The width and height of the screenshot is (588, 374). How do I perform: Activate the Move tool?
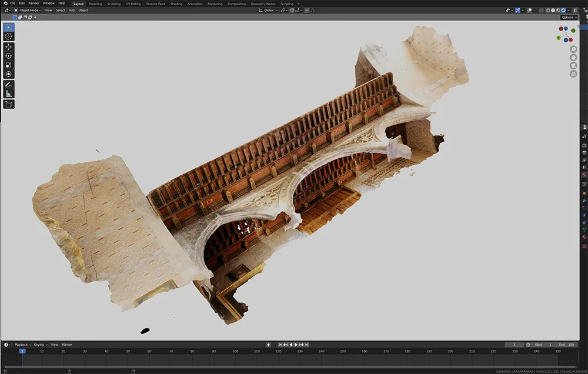[9, 47]
